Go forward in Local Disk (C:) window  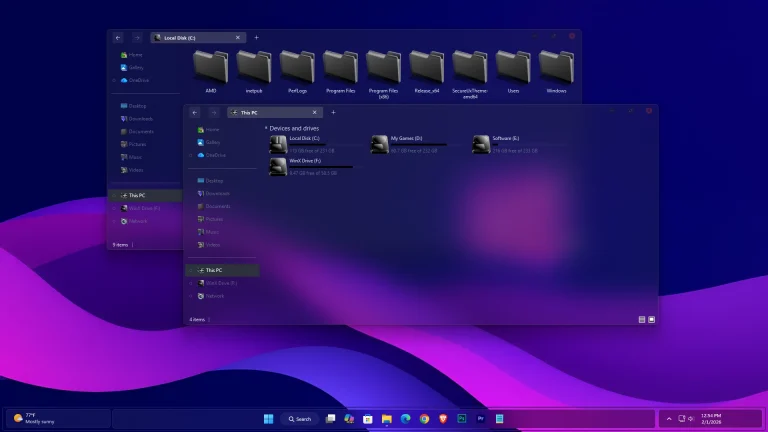(137, 38)
